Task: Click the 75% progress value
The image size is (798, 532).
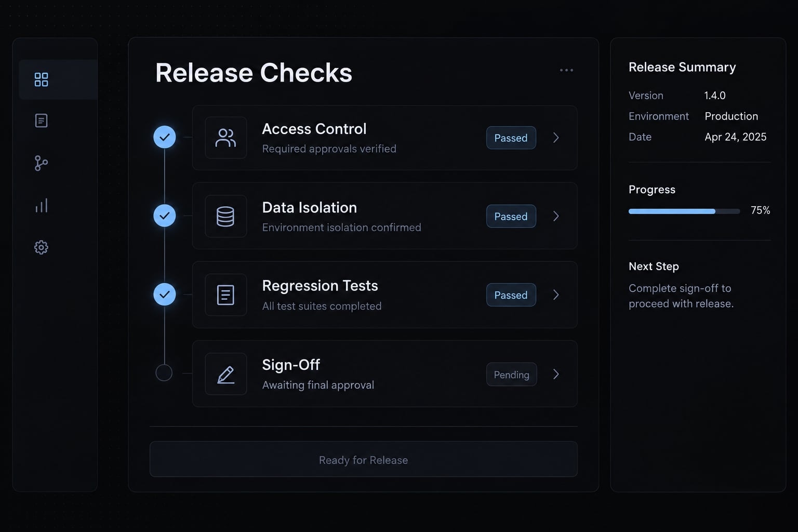Action: 761,210
